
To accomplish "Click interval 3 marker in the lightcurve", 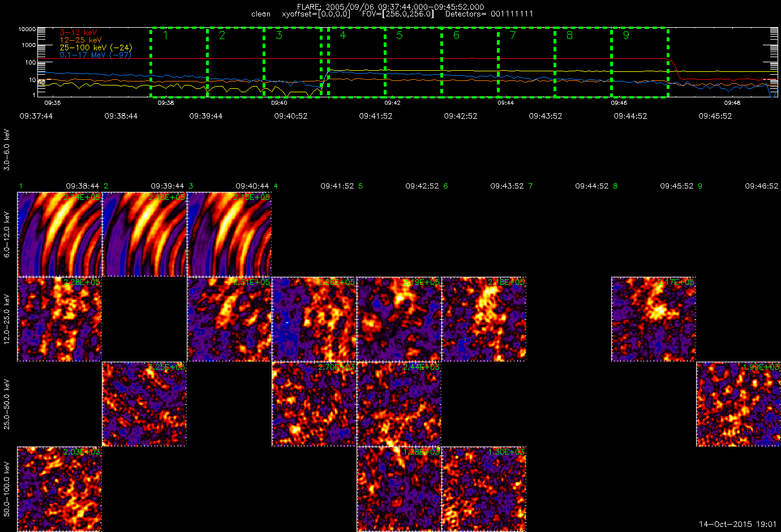I will pyautogui.click(x=278, y=35).
